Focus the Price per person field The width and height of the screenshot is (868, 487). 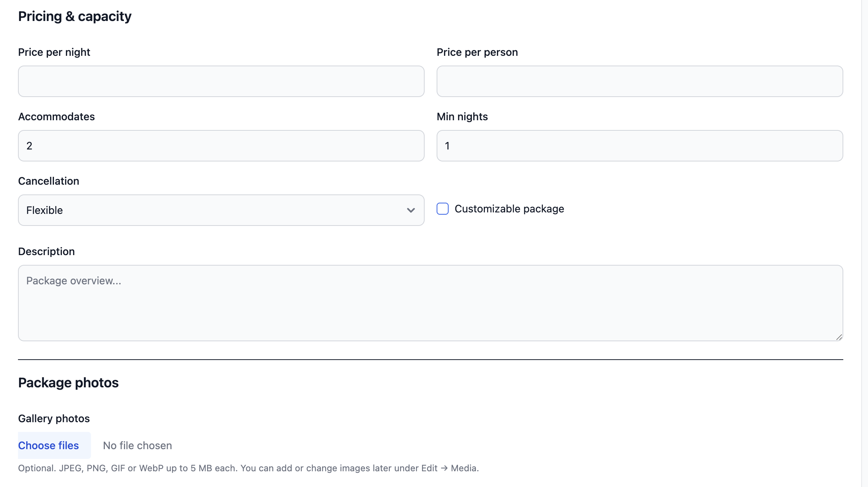640,81
